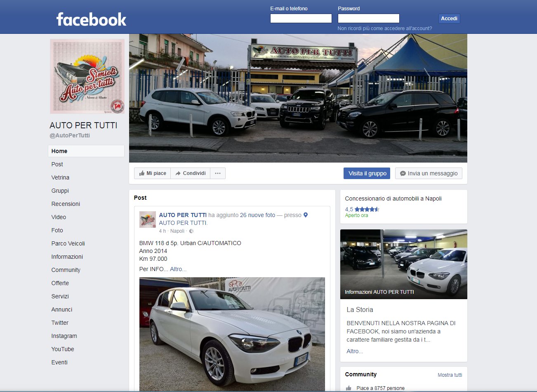Open the Video section

pos(59,217)
